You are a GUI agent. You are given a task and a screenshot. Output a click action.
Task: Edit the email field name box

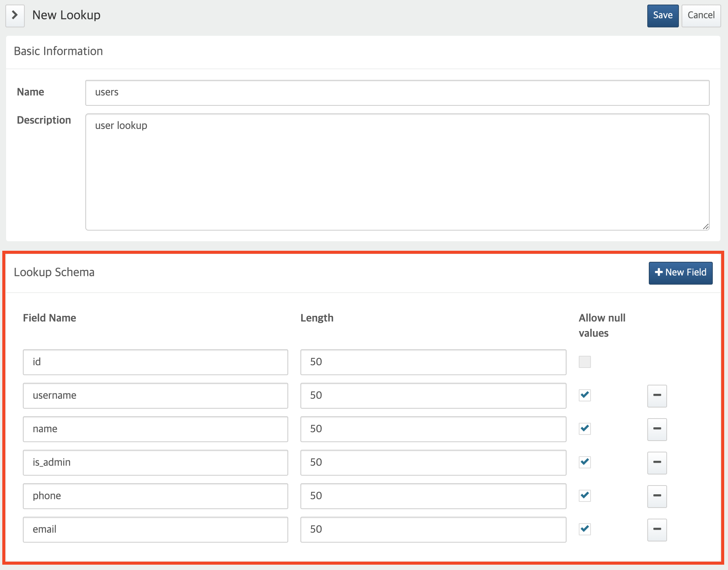point(155,530)
